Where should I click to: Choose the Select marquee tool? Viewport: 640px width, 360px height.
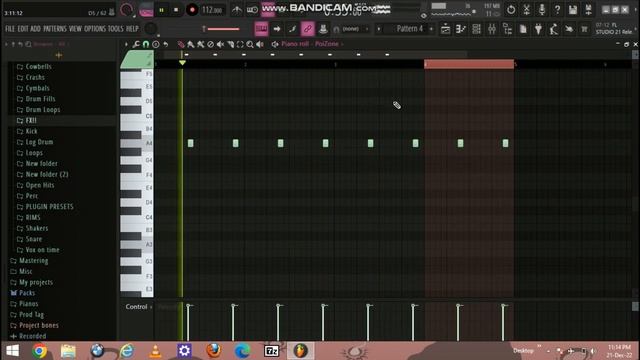(x=240, y=44)
